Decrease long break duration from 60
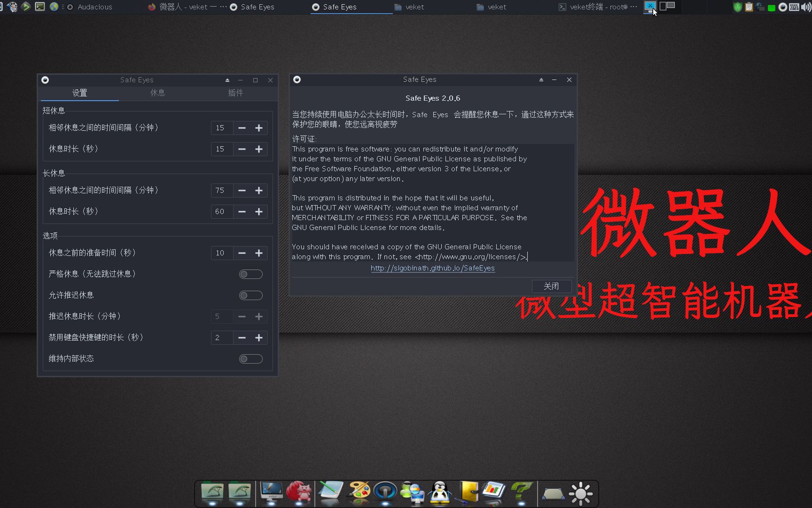Viewport: 812px width, 508px height. (242, 212)
